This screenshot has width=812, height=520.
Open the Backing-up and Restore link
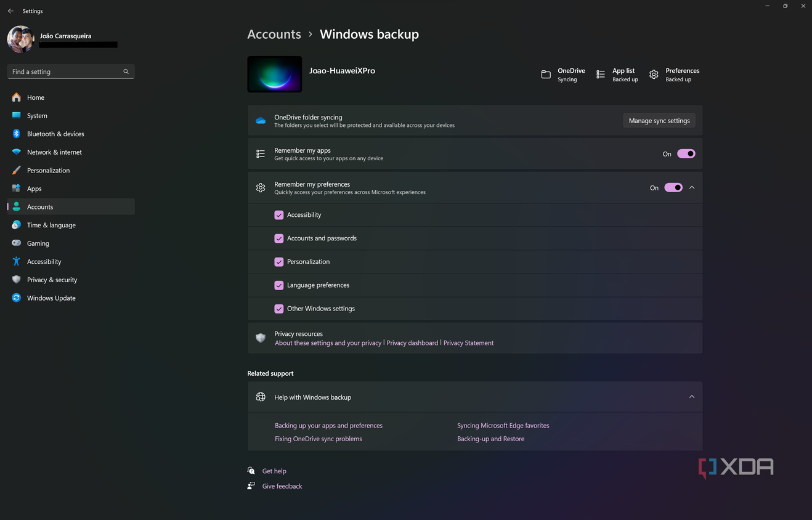click(490, 439)
